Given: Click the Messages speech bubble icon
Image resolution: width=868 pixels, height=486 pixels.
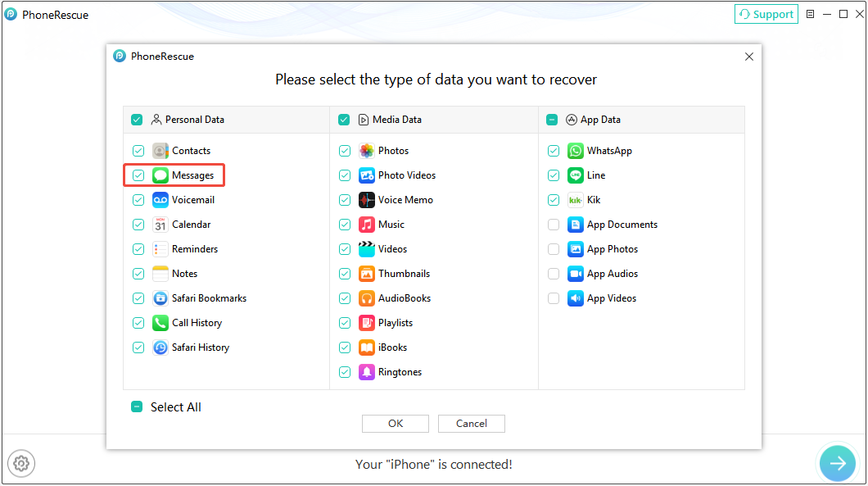Looking at the screenshot, I should 160,175.
